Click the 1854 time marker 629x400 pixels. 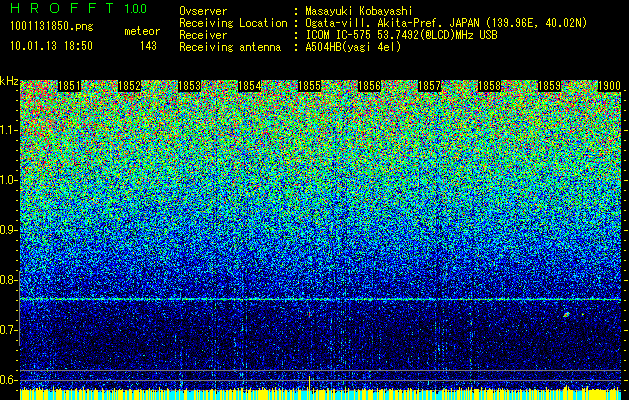[x=250, y=86]
